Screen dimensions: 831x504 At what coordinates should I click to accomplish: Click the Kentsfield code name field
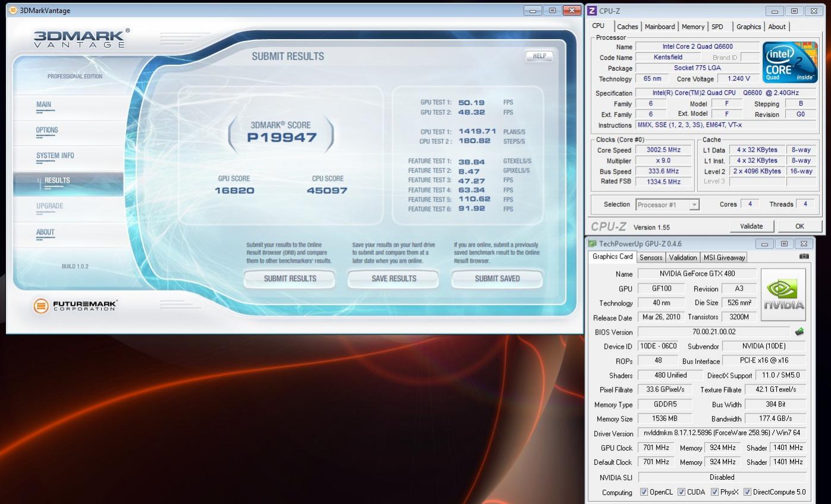[x=667, y=57]
